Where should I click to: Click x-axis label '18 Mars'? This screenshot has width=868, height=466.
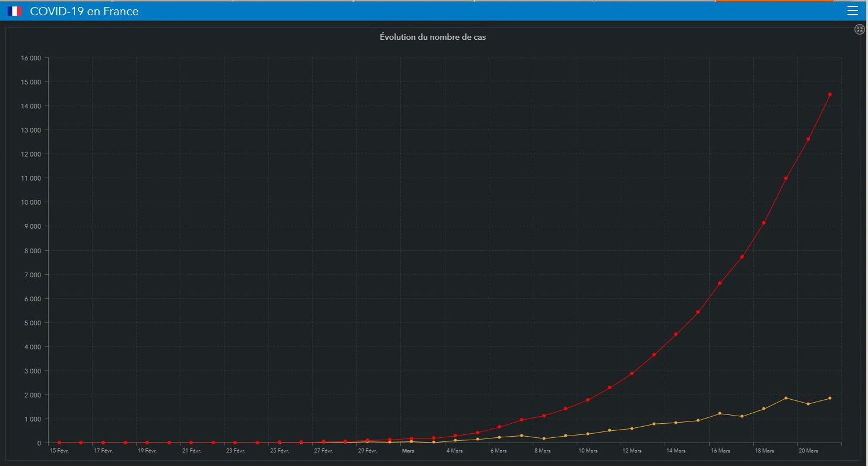point(764,451)
